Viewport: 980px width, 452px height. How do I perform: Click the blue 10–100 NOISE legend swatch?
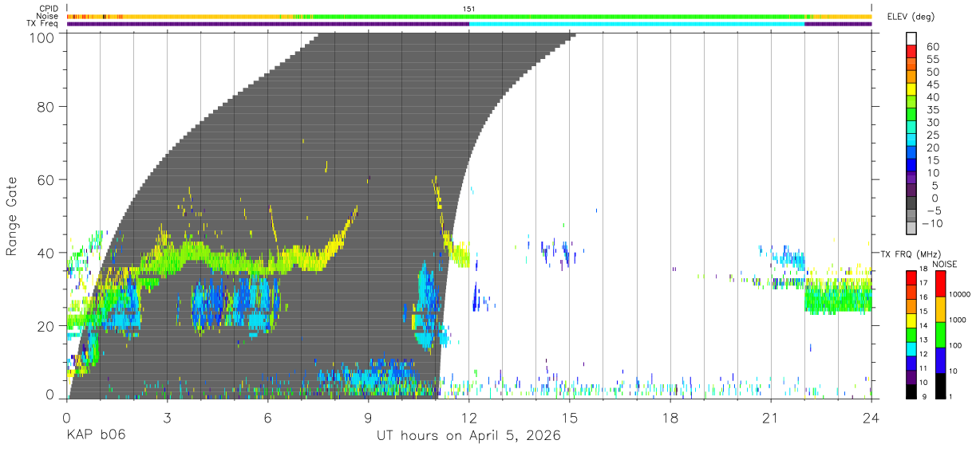tap(941, 359)
